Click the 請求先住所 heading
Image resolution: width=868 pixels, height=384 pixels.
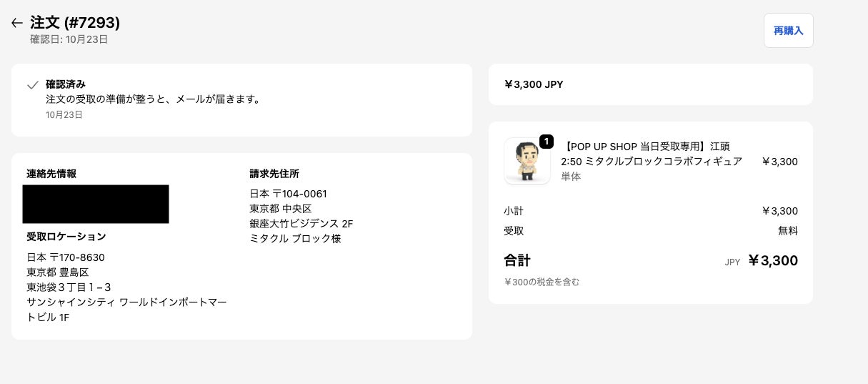274,174
